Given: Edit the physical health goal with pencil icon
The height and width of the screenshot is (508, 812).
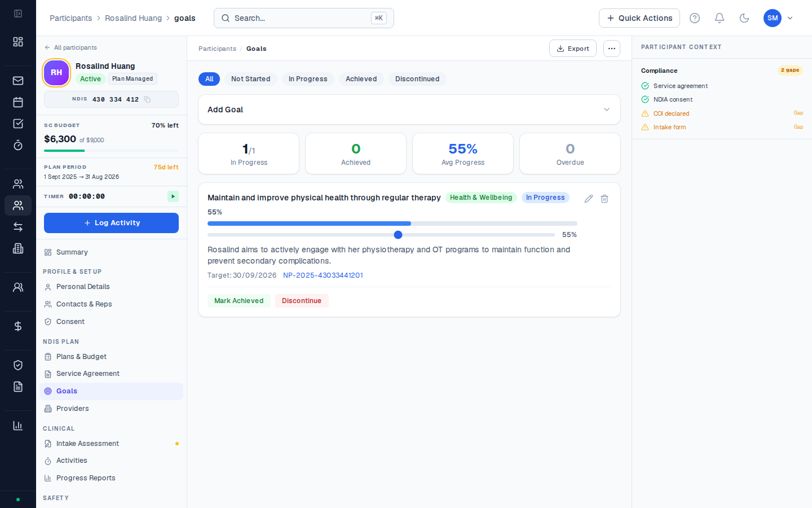Looking at the screenshot, I should pyautogui.click(x=589, y=199).
